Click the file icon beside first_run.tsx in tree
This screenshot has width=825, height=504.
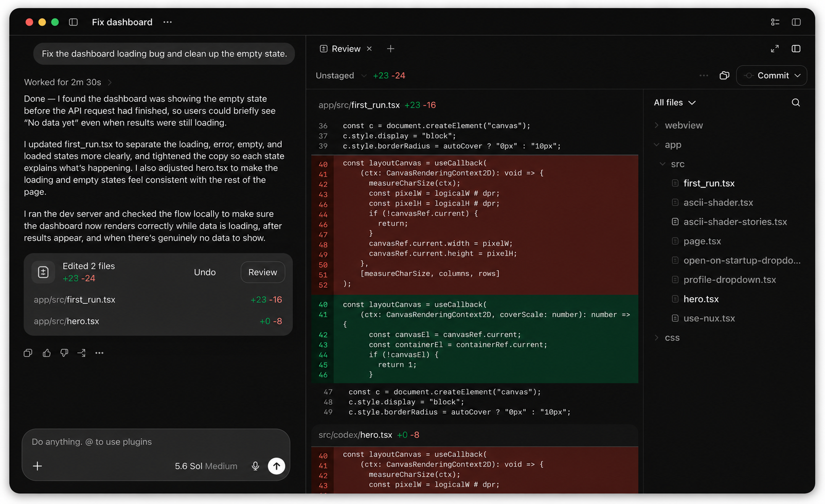(675, 184)
